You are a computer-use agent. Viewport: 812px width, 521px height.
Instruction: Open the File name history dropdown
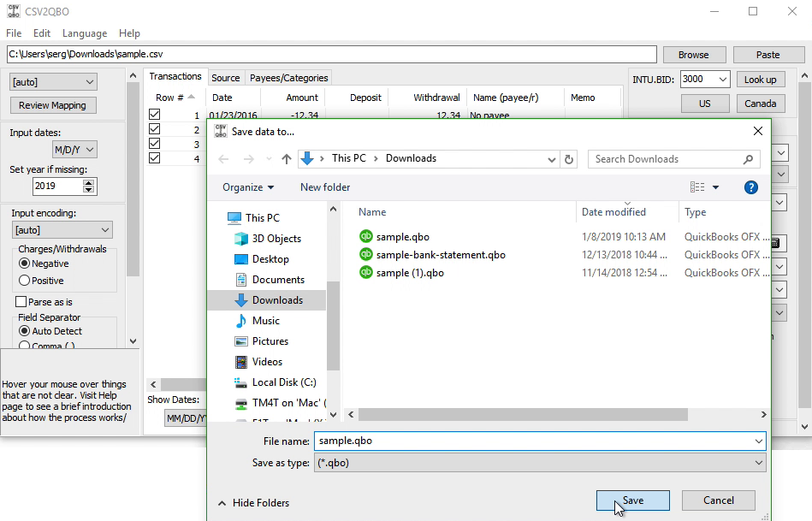click(x=759, y=441)
